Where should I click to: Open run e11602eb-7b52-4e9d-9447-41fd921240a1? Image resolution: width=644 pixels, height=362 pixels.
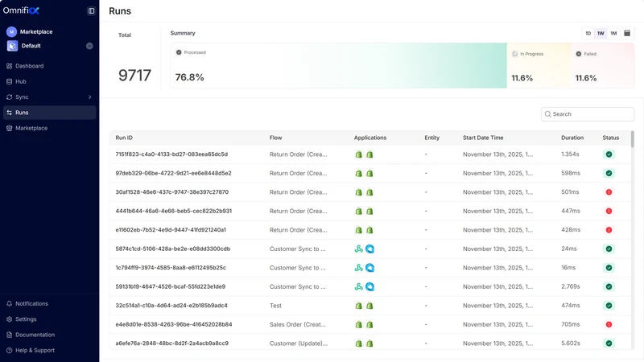171,230
